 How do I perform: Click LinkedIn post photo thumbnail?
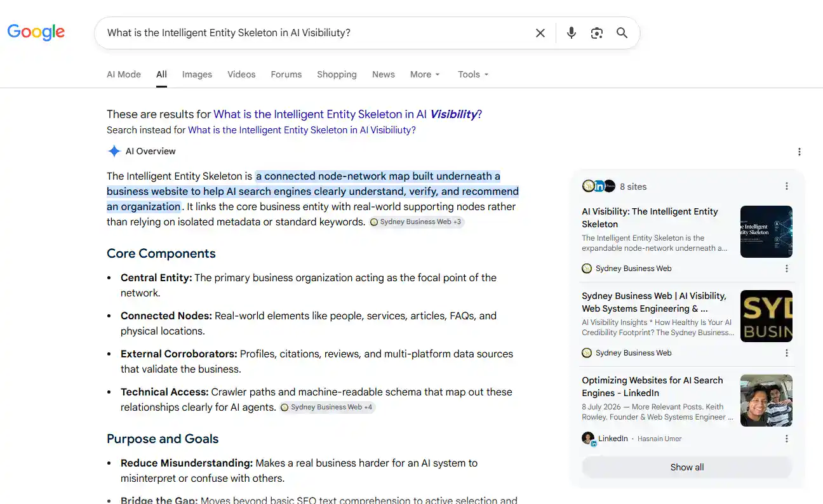[x=766, y=401]
